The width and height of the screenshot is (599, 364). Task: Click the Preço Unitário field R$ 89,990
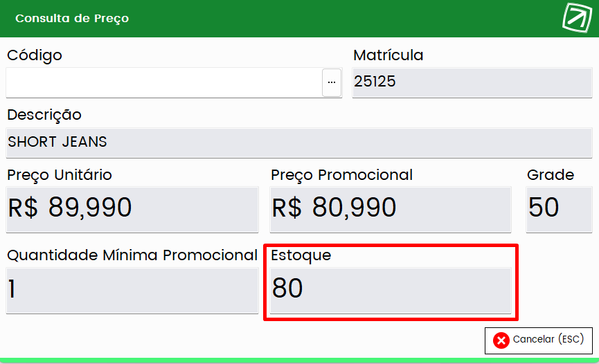tap(132, 209)
